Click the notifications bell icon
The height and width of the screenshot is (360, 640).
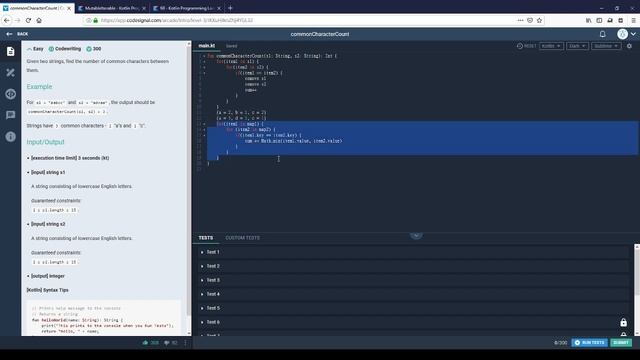coord(602,34)
